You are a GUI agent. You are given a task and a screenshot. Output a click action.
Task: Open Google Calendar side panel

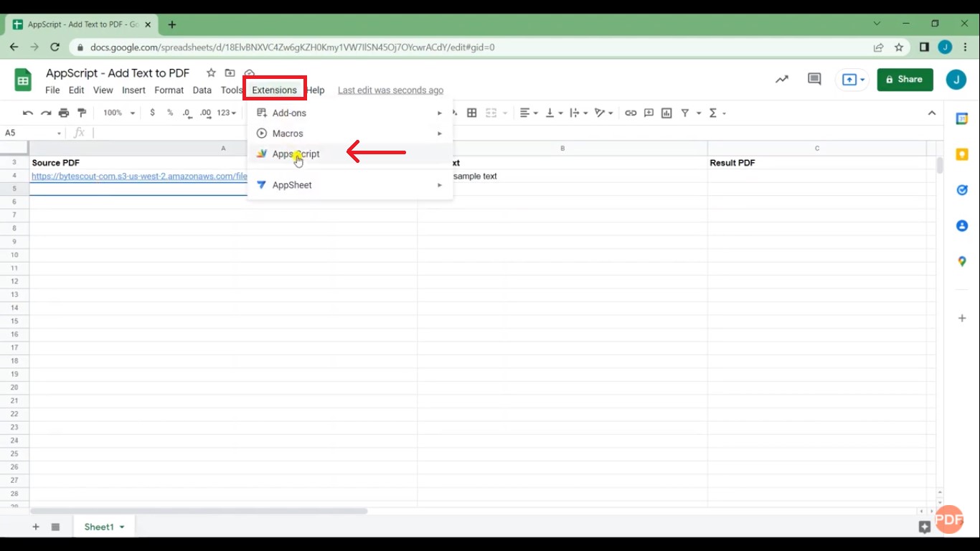tap(962, 119)
